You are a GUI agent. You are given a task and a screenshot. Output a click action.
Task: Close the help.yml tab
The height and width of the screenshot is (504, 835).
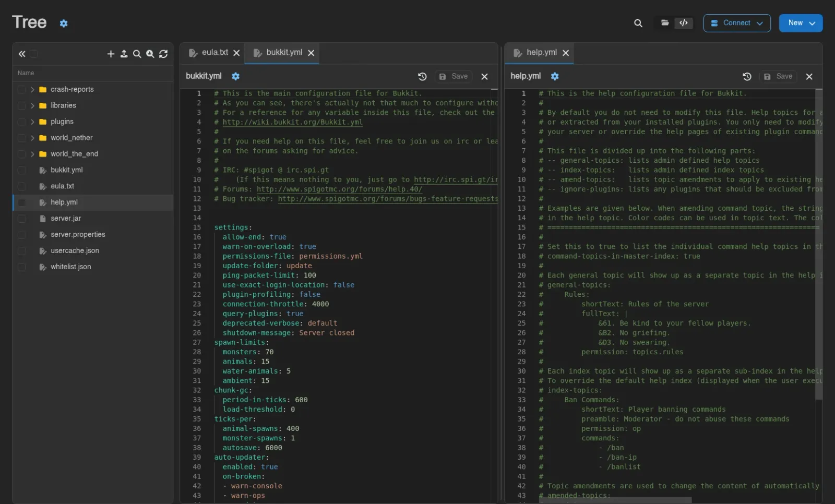[x=566, y=53]
